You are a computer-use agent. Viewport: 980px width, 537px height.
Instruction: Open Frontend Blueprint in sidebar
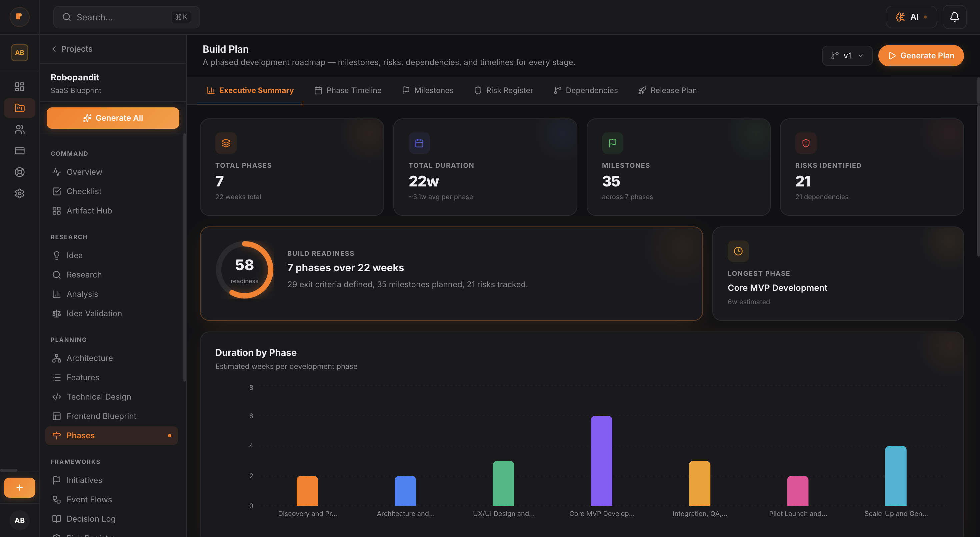[x=101, y=416]
